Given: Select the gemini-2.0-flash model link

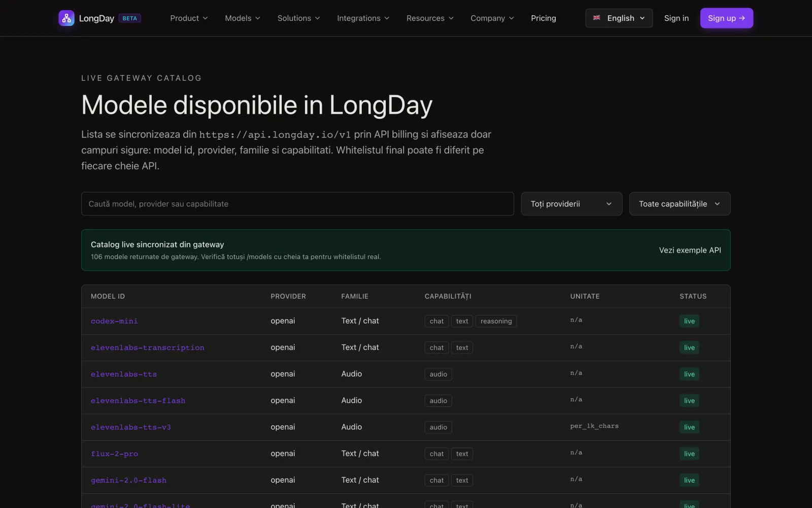Looking at the screenshot, I should [128, 480].
